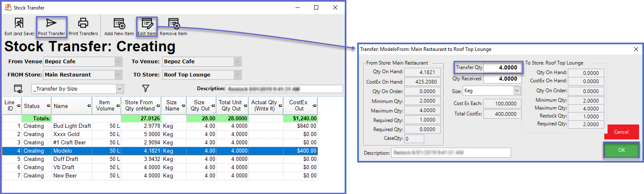Click the Add New Item icon
The width and height of the screenshot is (644, 194).
click(x=119, y=23)
